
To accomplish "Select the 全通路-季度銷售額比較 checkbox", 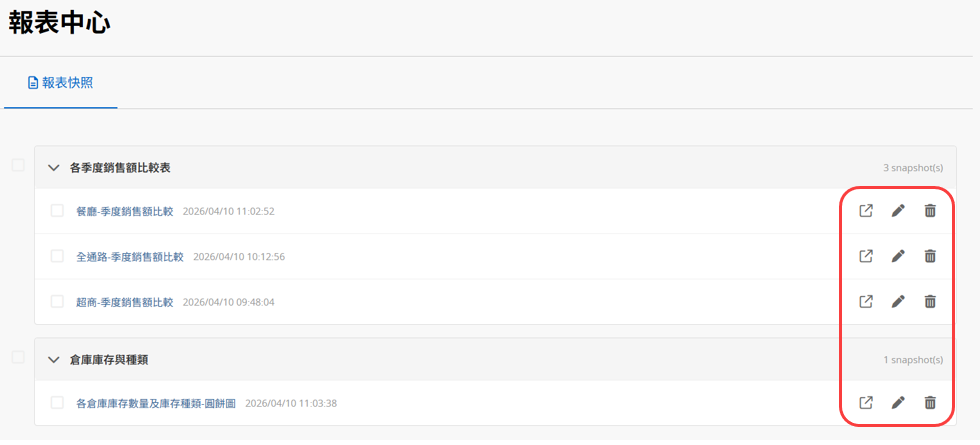I will 57,256.
